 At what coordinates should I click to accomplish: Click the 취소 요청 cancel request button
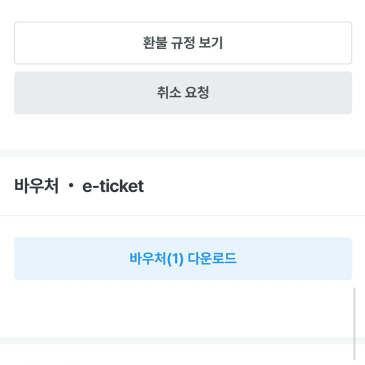coord(183,93)
